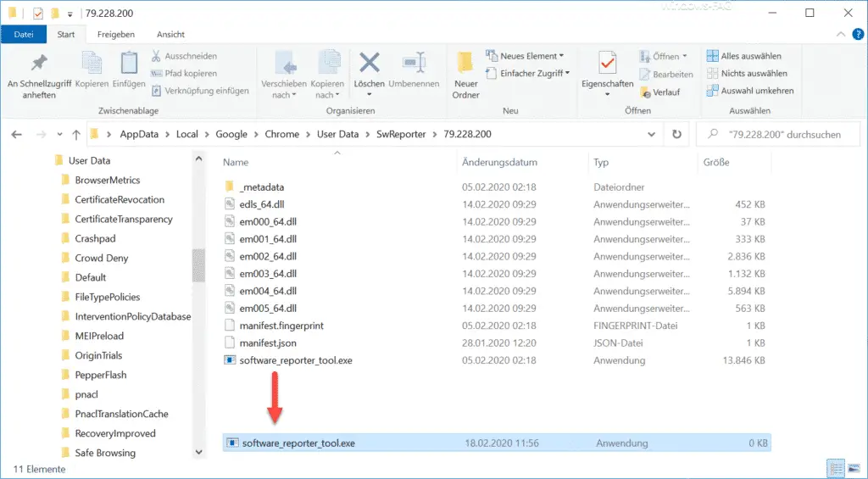Open recent locations dropdown arrow
Image resolution: width=868 pixels, height=479 pixels.
click(x=60, y=135)
